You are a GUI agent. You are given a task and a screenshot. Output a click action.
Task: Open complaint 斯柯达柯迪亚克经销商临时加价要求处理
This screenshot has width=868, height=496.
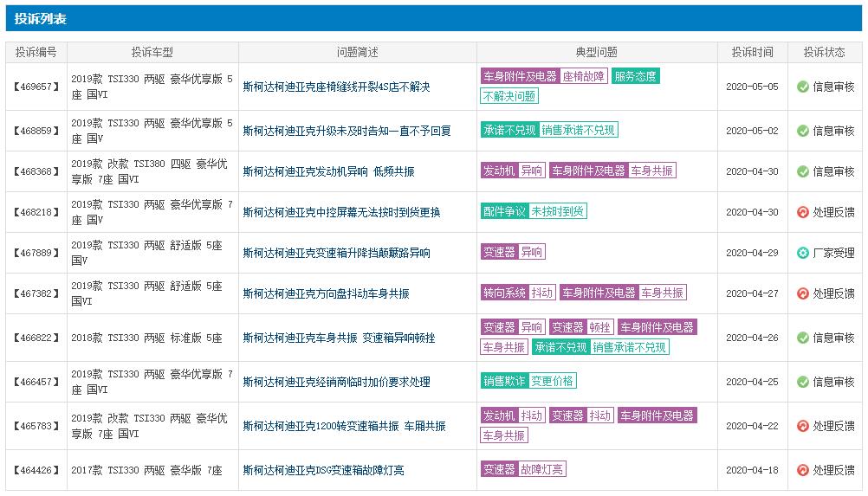(337, 382)
